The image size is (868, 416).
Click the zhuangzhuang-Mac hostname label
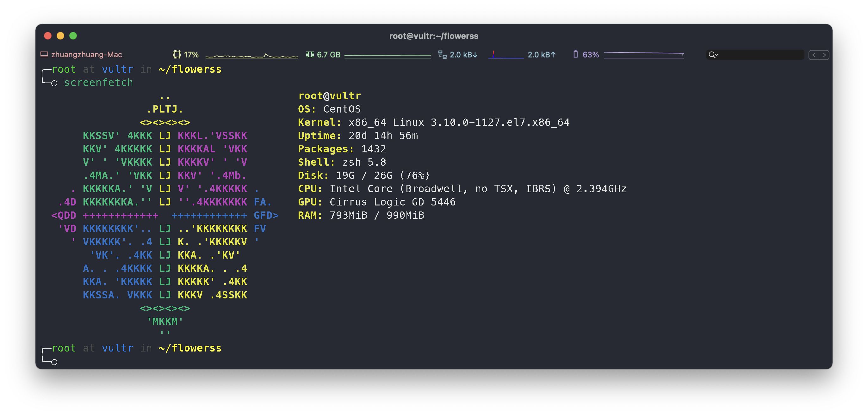(87, 55)
